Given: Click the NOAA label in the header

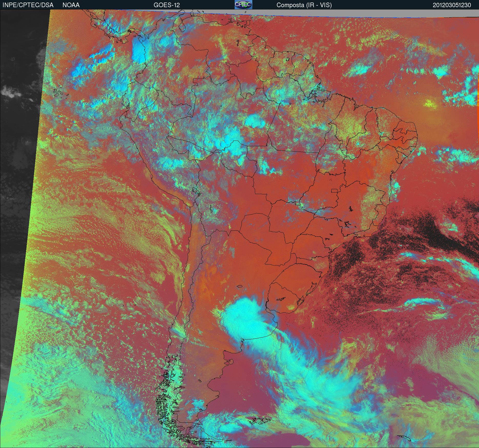Looking at the screenshot, I should point(71,5).
